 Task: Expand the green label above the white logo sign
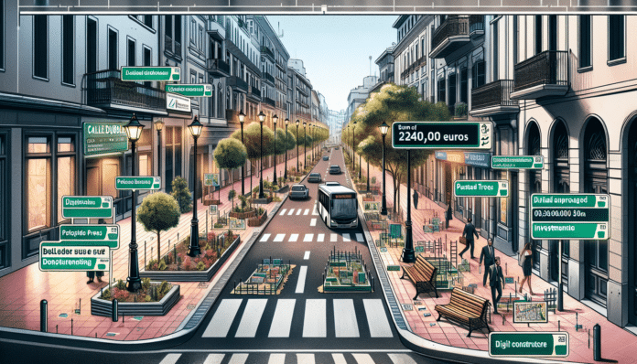coord(189,91)
